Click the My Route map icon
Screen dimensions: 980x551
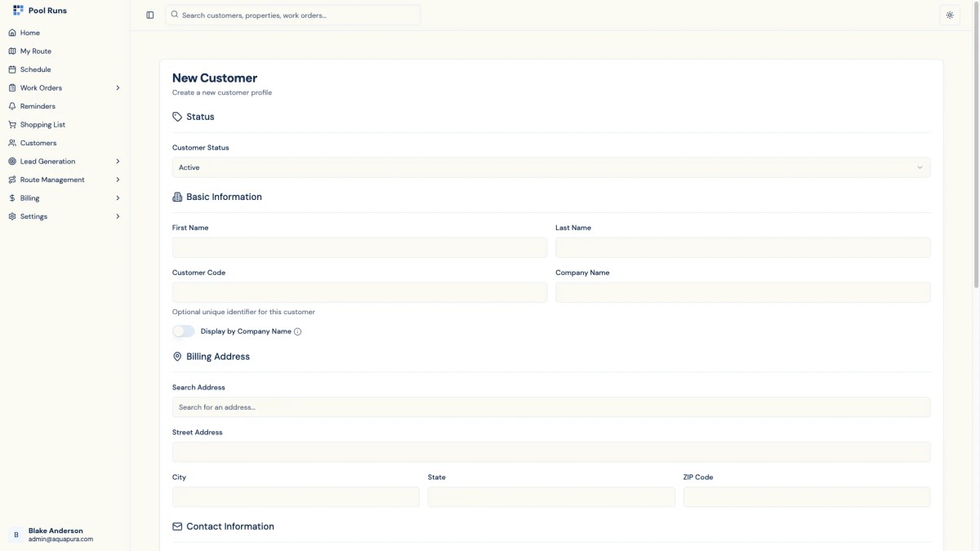coord(12,51)
